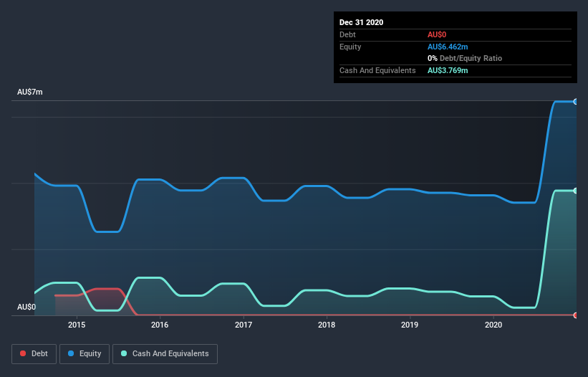Click the Cash And Equivalents tooltip label
This screenshot has height=377, width=588.
(377, 70)
